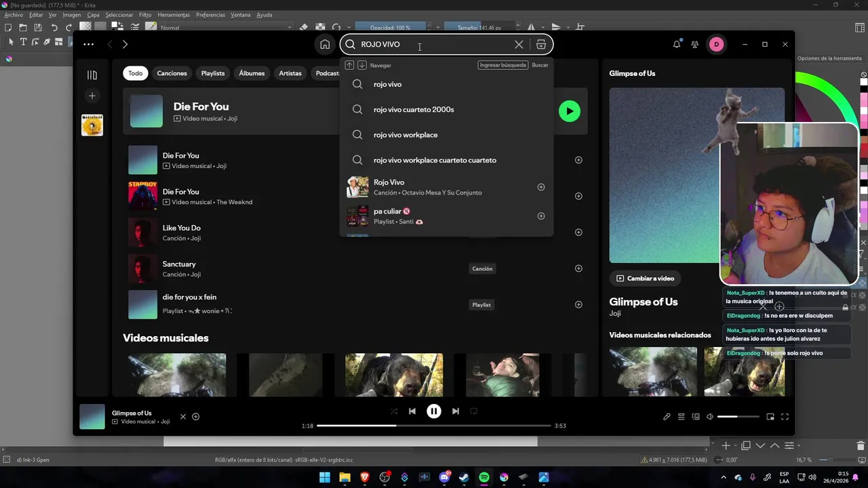Image resolution: width=868 pixels, height=488 pixels.
Task: Go to the previous track
Action: (x=412, y=411)
